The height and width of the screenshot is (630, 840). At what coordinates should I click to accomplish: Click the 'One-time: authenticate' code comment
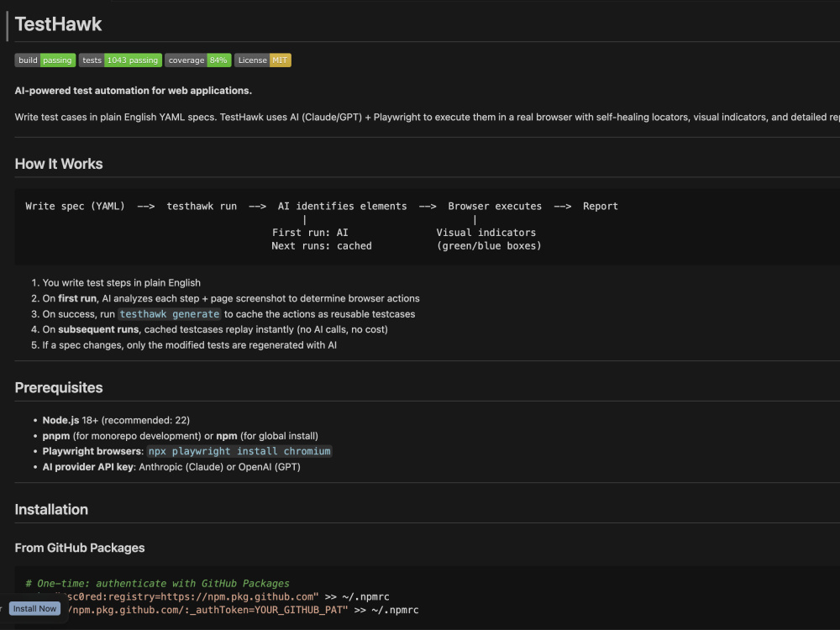tap(158, 584)
